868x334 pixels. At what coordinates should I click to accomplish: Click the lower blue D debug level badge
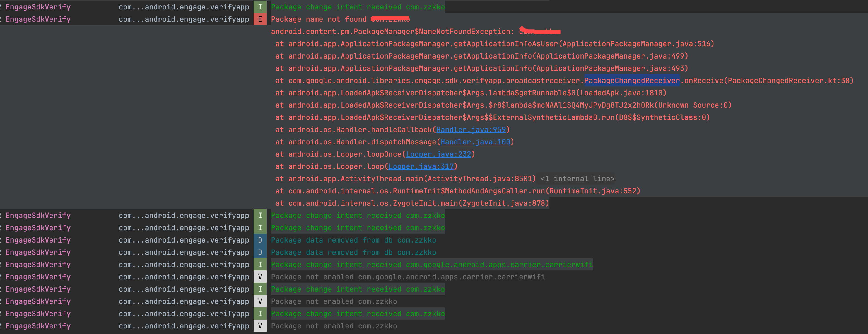click(x=260, y=252)
